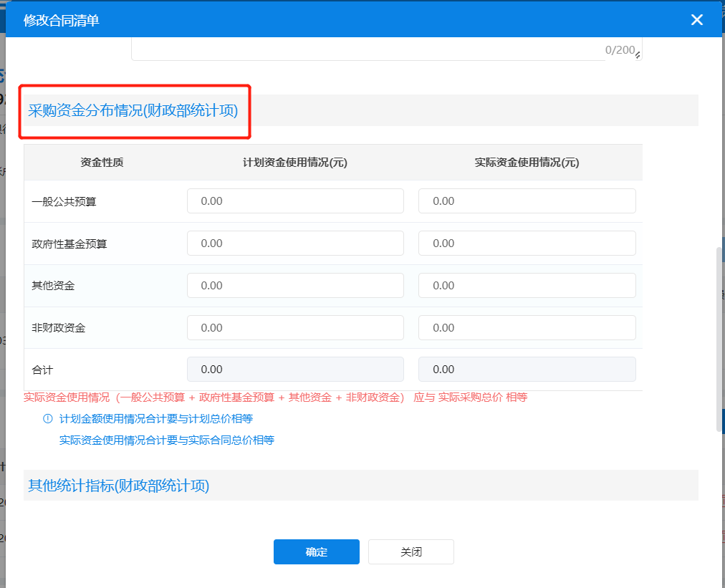Click the 资金性质 column header
This screenshot has width=725, height=588.
(x=102, y=163)
